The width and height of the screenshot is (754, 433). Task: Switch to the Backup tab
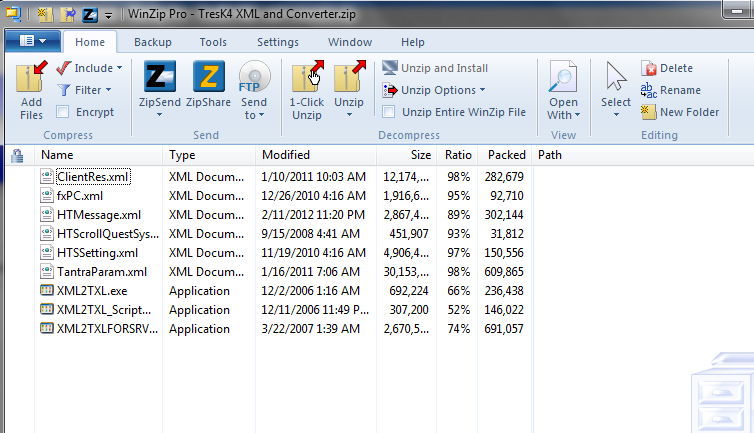(x=153, y=42)
